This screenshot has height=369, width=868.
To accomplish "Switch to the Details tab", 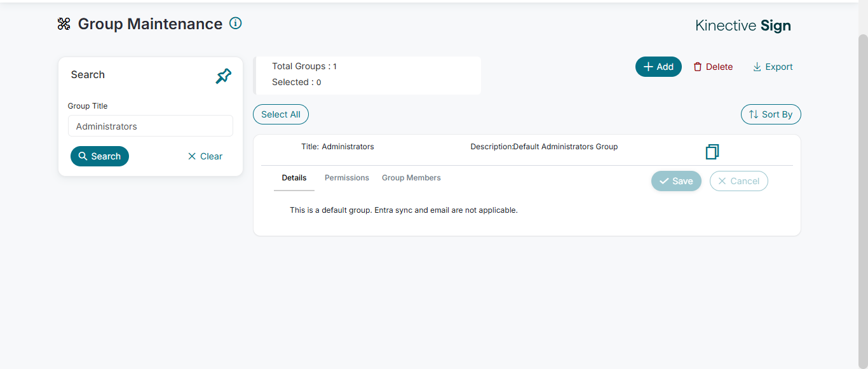I will (294, 178).
